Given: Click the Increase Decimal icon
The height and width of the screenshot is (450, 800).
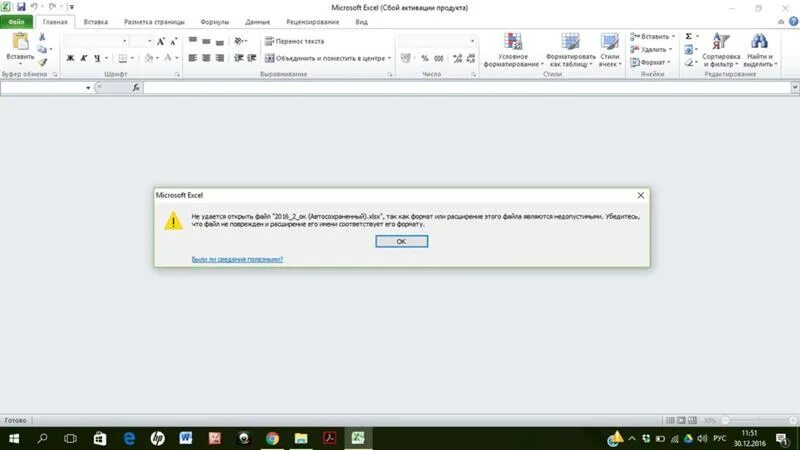Looking at the screenshot, I should (458, 58).
